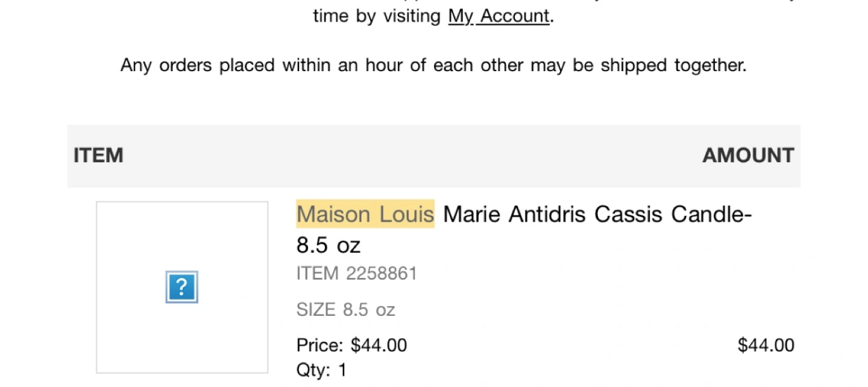Select the ITEM 2258861 number text

click(x=357, y=274)
